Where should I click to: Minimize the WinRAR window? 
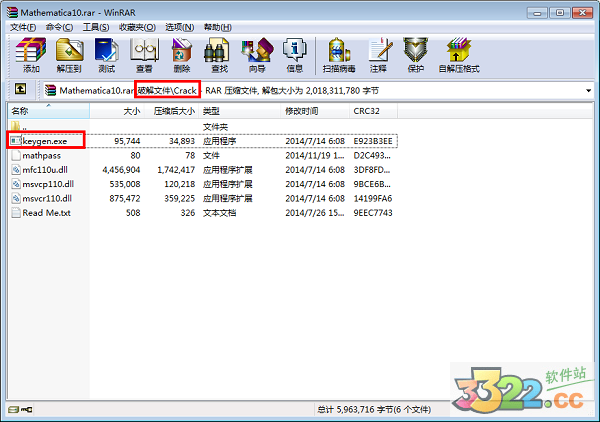tap(537, 13)
